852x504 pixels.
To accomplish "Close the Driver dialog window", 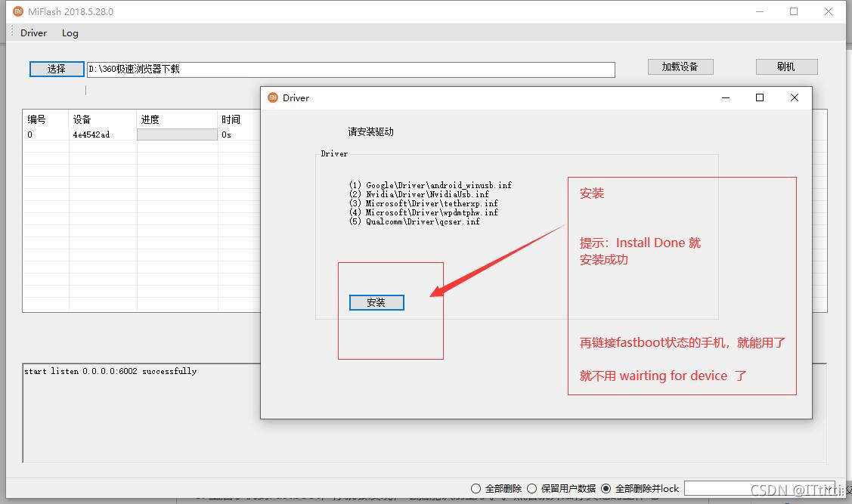I will point(795,97).
